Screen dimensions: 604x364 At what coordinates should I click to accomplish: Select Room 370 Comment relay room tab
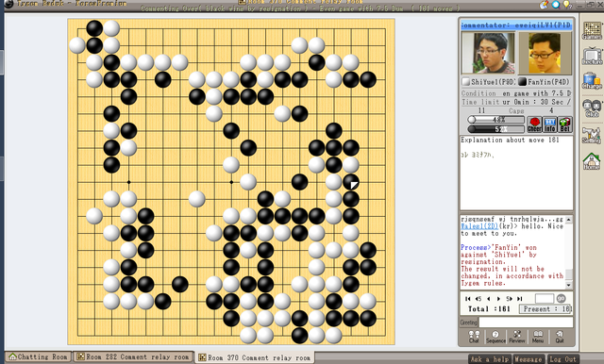click(255, 357)
